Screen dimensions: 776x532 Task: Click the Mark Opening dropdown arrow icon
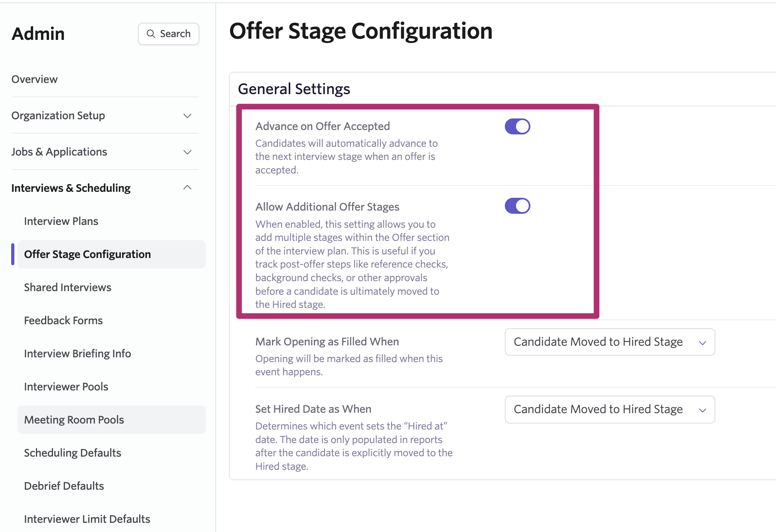(x=703, y=343)
